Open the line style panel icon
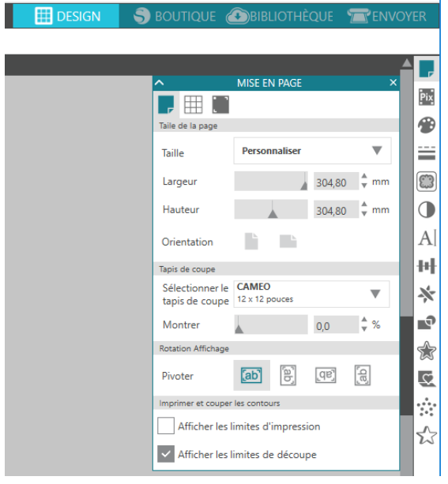The height and width of the screenshot is (484, 448). [427, 153]
